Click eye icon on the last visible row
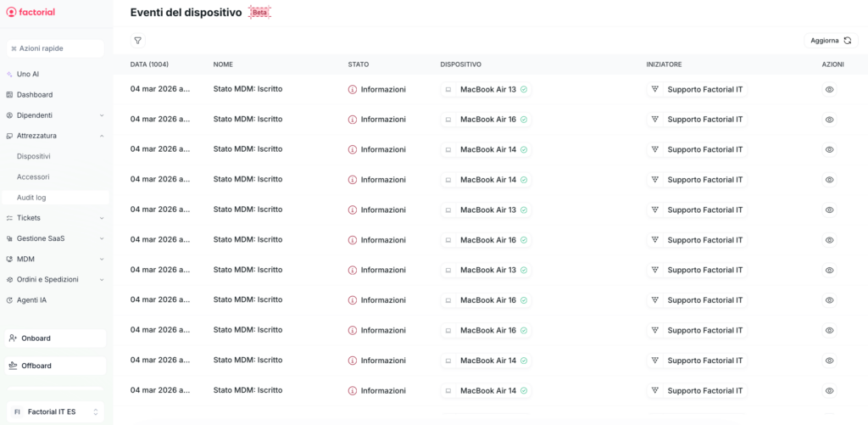The height and width of the screenshot is (425, 868). 829,390
